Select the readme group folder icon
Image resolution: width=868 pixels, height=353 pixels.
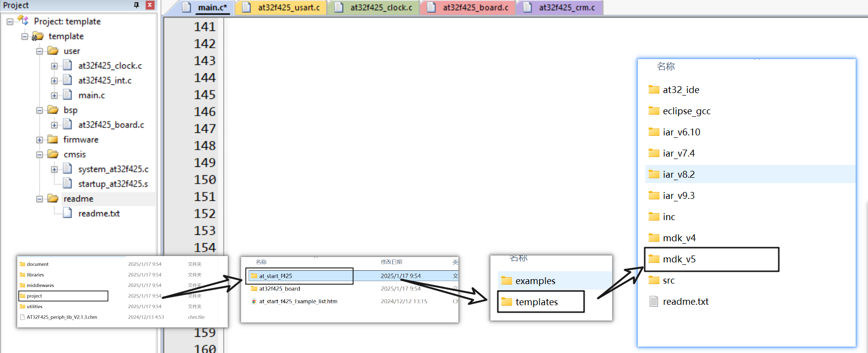53,198
